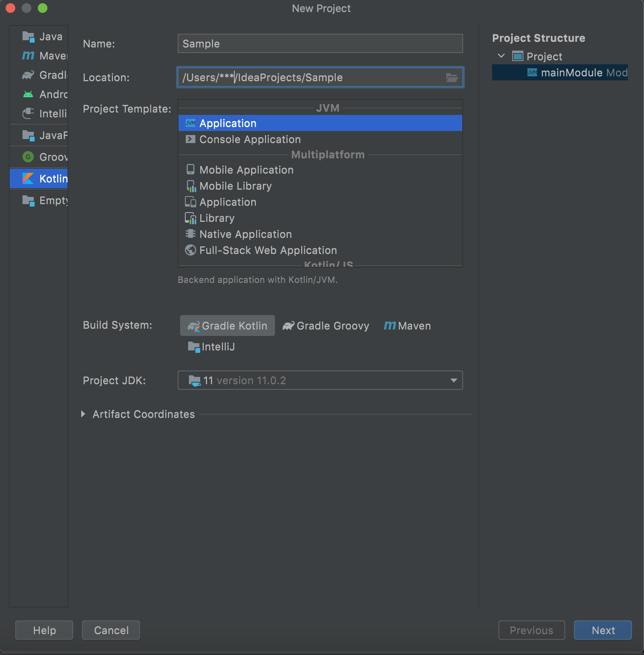Click the Native Application chip icon
Image resolution: width=644 pixels, height=655 pixels.
point(191,233)
